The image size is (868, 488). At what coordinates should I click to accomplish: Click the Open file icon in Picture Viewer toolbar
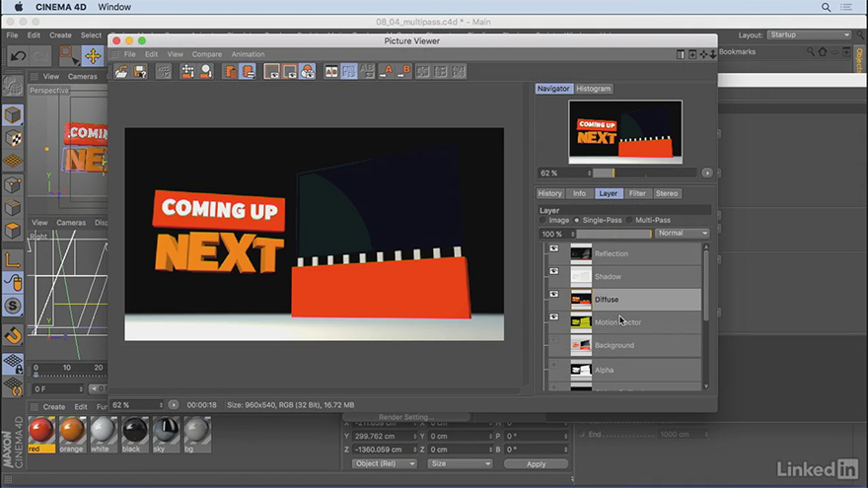click(121, 71)
